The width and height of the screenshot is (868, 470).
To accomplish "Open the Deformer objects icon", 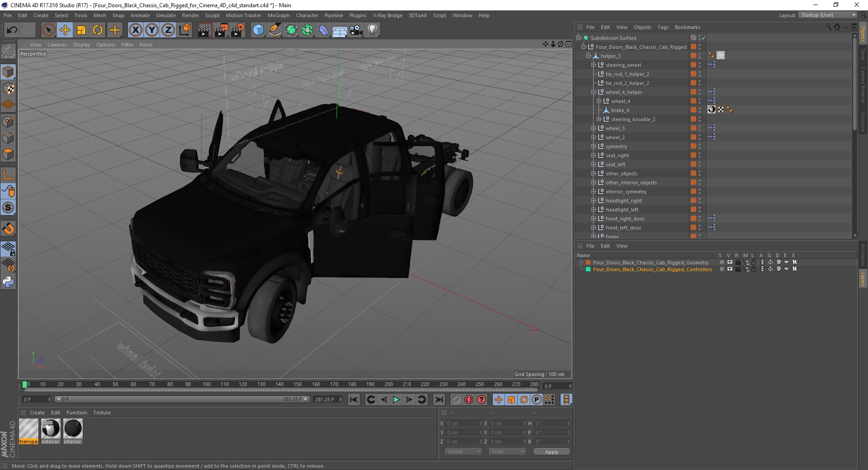I will point(324,30).
